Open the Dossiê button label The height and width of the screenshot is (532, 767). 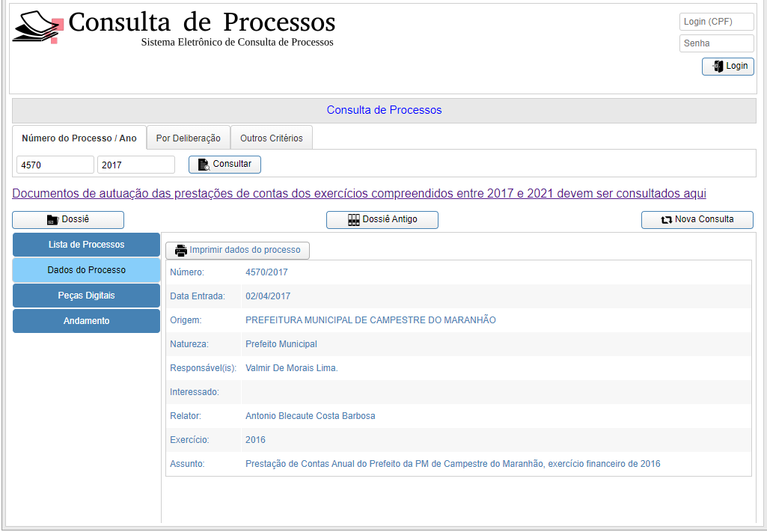pos(76,219)
